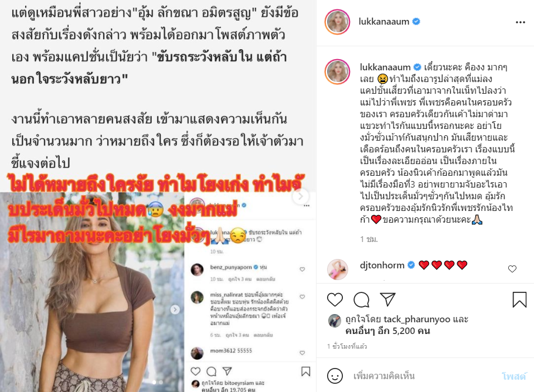Save the post with the bookmark icon
The width and height of the screenshot is (534, 392).
tap(519, 299)
